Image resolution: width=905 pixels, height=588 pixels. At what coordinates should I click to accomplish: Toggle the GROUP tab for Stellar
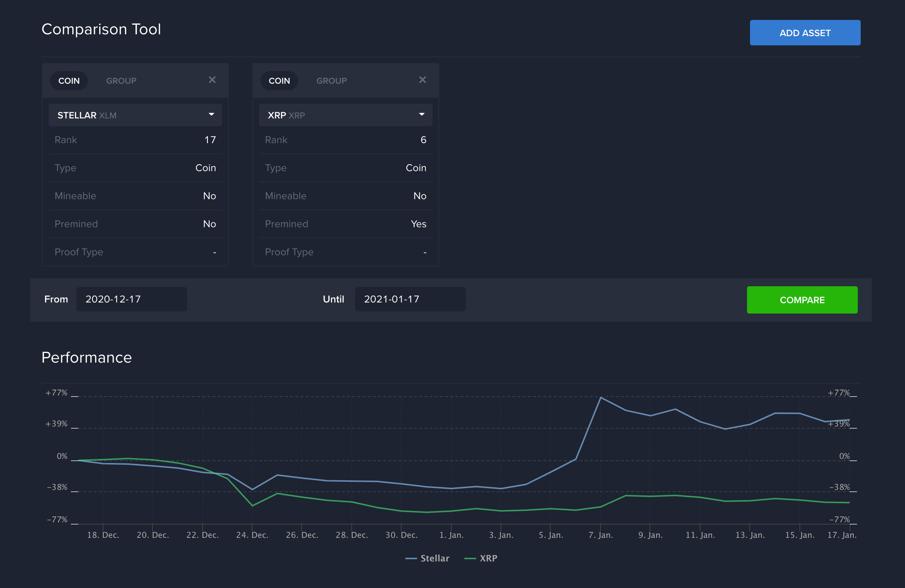click(121, 80)
